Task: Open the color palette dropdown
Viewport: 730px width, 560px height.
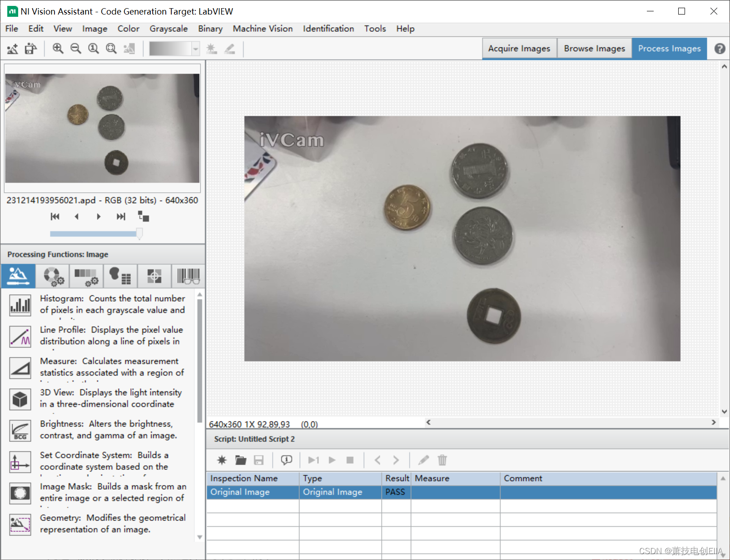Action: click(x=196, y=49)
